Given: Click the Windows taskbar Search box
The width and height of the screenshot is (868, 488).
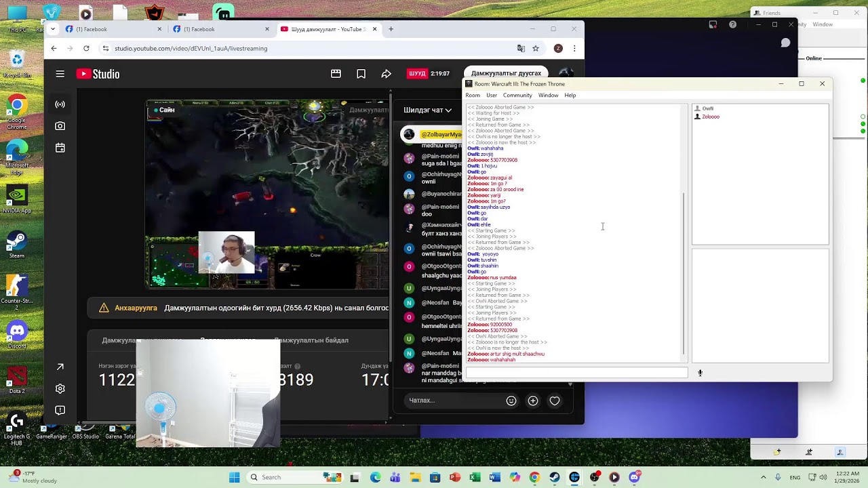Looking at the screenshot, I should pyautogui.click(x=284, y=477).
